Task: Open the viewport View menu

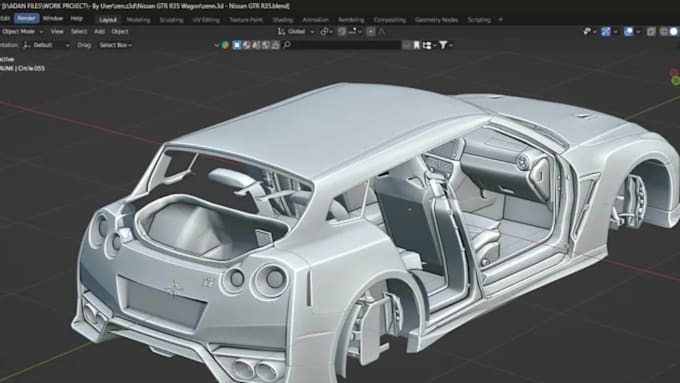Action: pos(57,32)
